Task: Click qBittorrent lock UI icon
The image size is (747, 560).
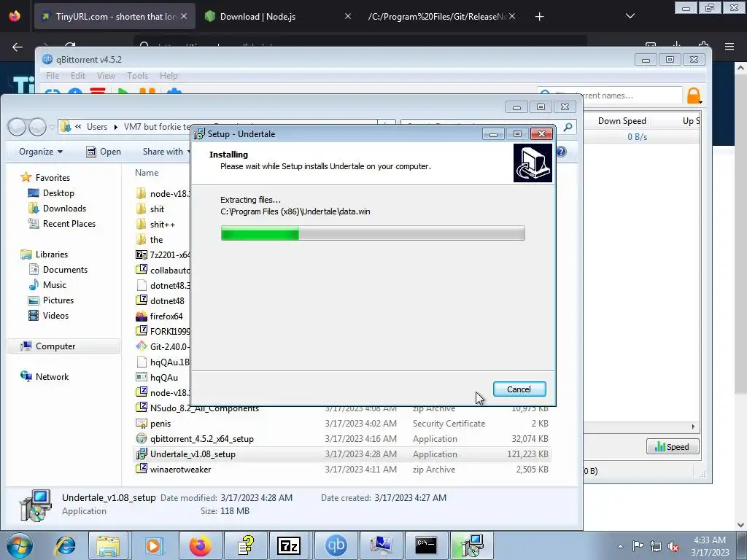Action: (x=694, y=96)
